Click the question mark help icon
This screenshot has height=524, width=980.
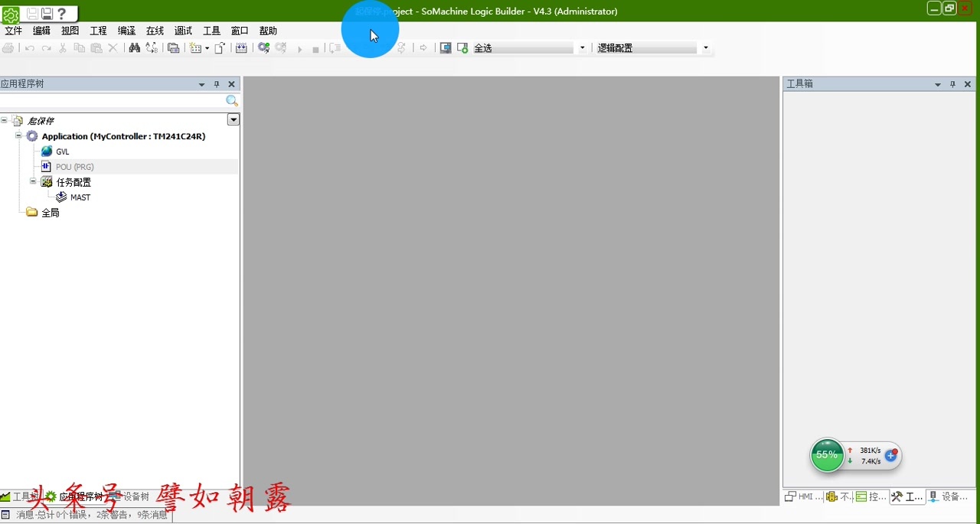coord(62,13)
